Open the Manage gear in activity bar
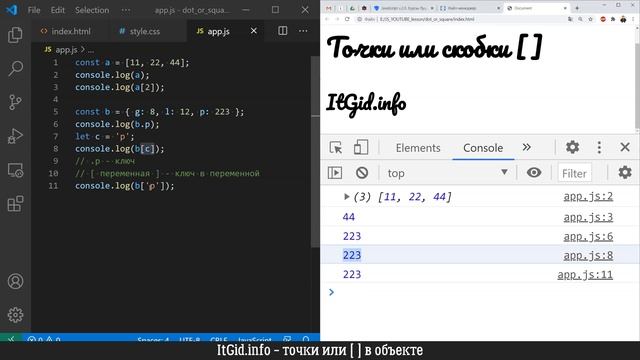 point(15,315)
